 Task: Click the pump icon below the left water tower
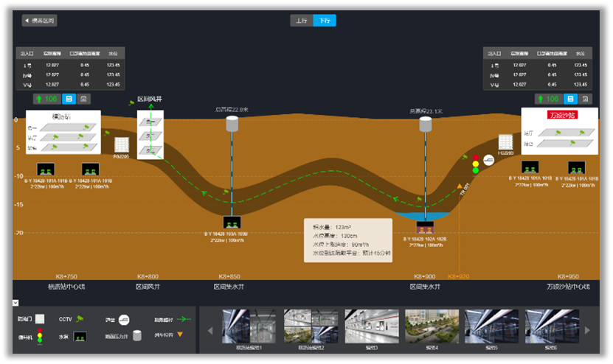[232, 223]
